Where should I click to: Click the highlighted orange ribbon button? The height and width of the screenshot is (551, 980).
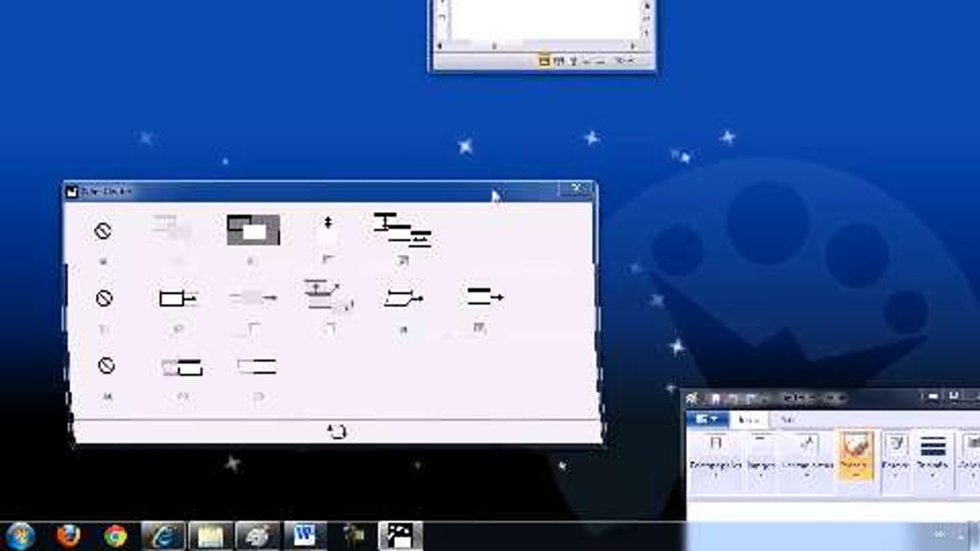[856, 455]
